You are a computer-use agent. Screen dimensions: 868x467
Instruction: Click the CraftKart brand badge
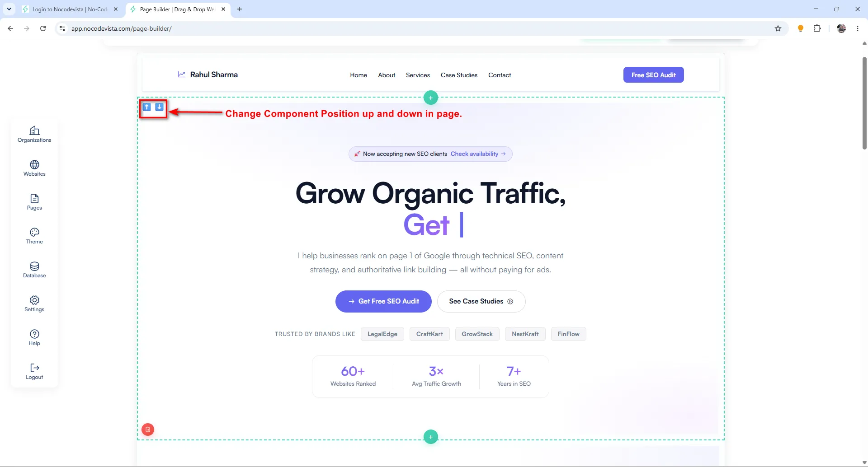point(429,334)
